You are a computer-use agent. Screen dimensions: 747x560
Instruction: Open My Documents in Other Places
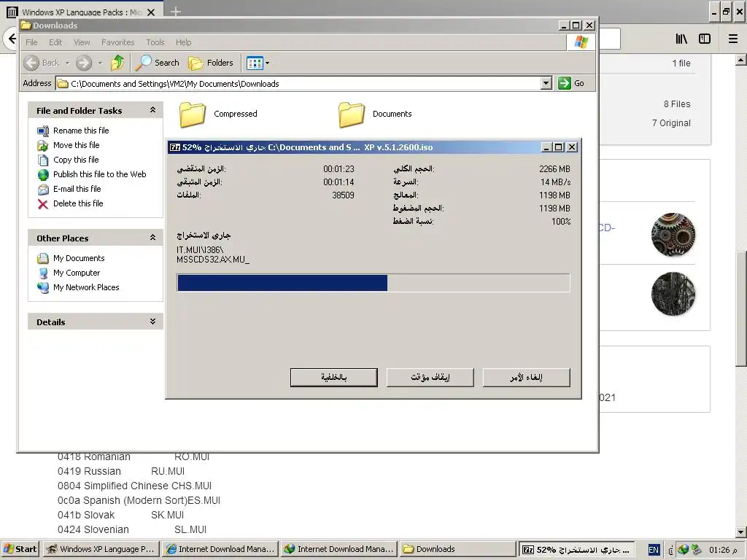[79, 258]
